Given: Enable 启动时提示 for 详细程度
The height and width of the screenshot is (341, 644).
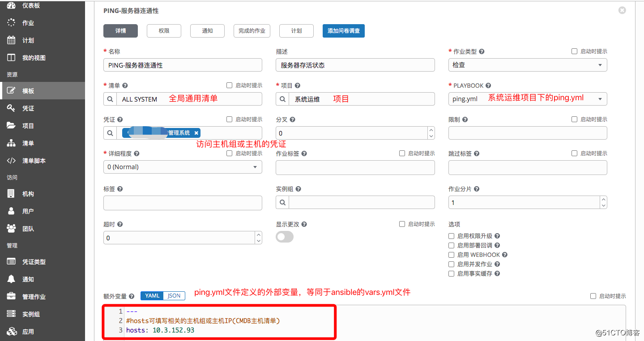Looking at the screenshot, I should pyautogui.click(x=229, y=153).
